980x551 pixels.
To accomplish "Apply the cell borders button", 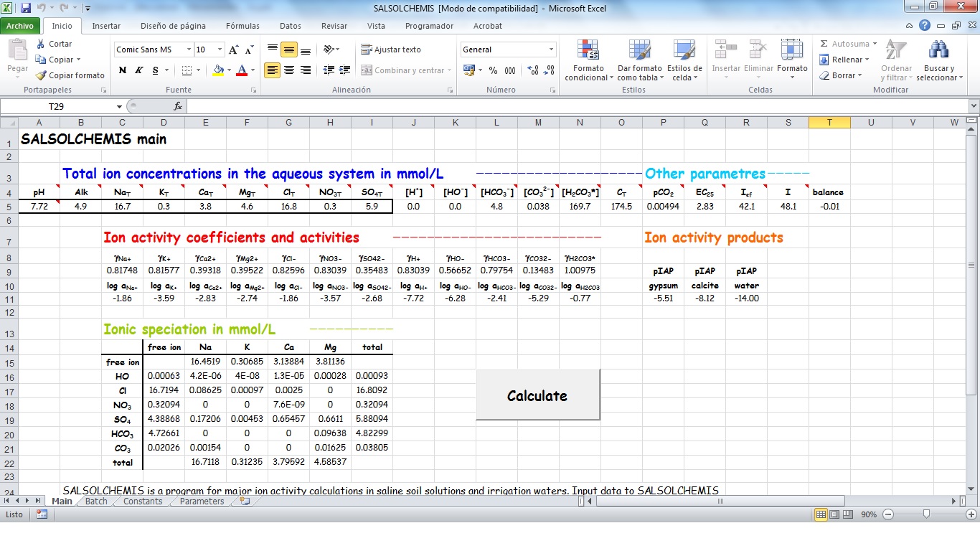I will click(x=187, y=70).
